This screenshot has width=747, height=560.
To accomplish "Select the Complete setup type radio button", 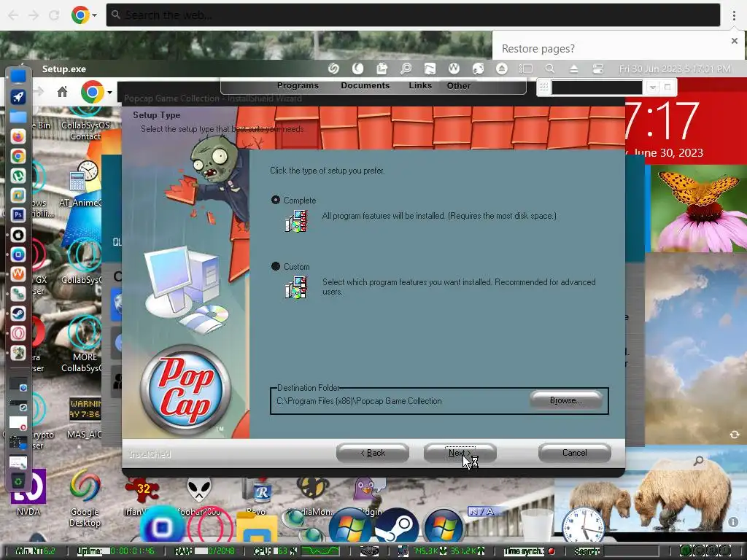I will point(275,200).
